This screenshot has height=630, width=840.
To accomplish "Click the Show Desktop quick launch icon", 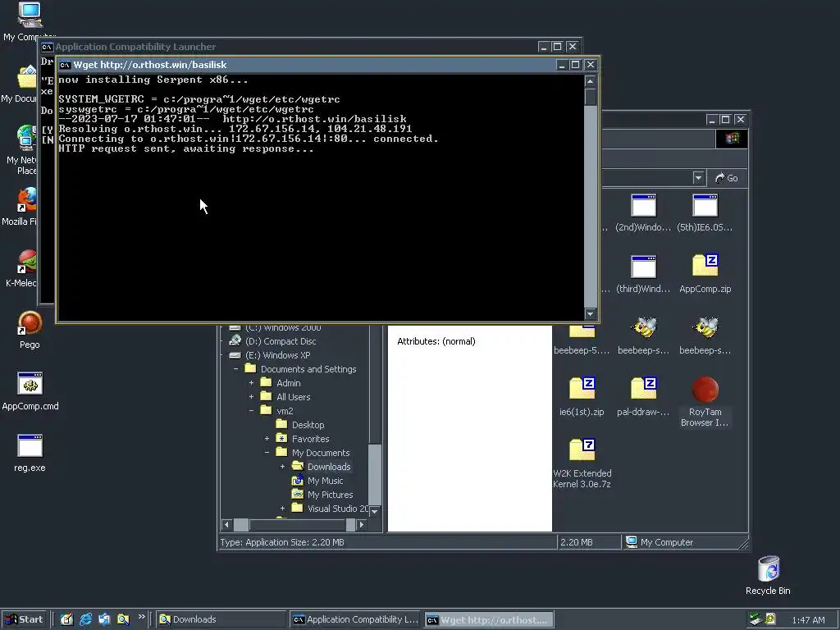I will tap(66, 619).
